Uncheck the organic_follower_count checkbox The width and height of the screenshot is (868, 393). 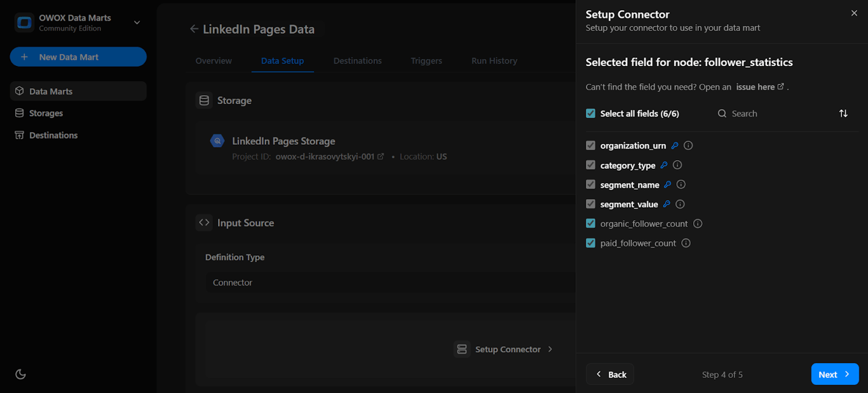click(590, 223)
